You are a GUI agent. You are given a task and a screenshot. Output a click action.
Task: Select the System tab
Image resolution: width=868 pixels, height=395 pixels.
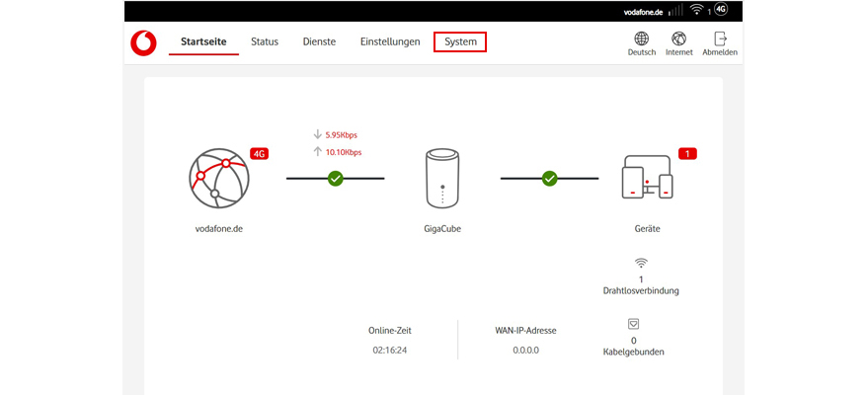tap(460, 41)
